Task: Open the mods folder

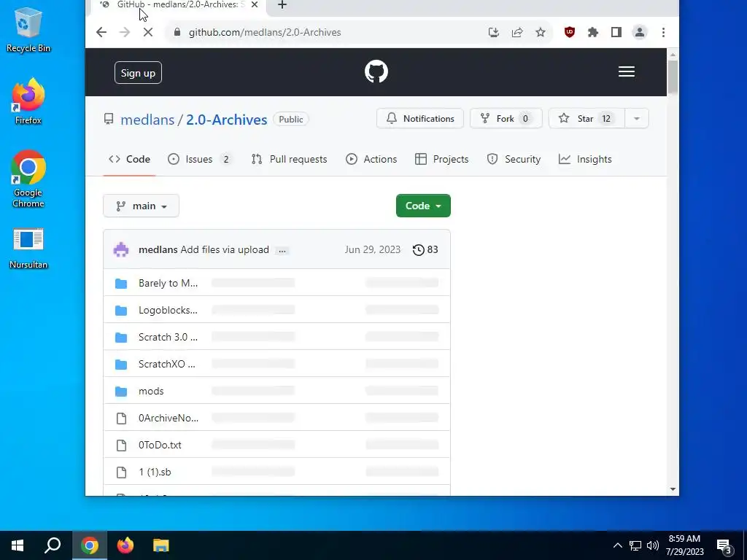Action: 151,391
